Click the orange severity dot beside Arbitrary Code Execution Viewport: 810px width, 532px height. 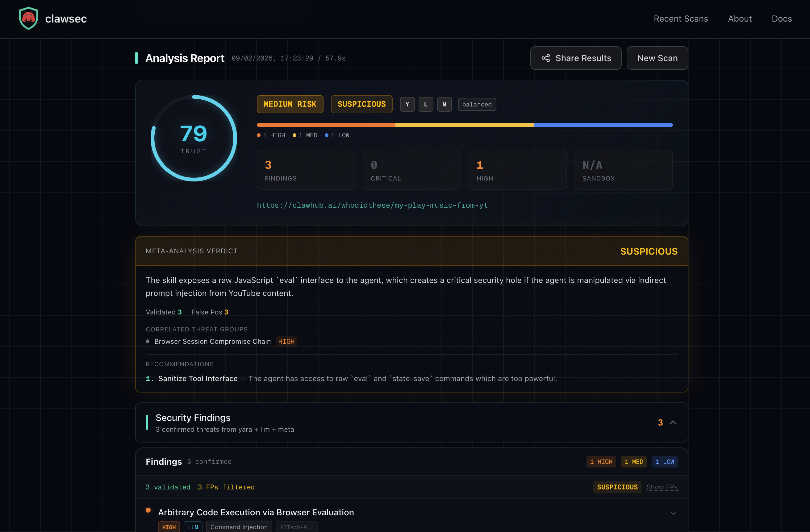tap(148, 510)
